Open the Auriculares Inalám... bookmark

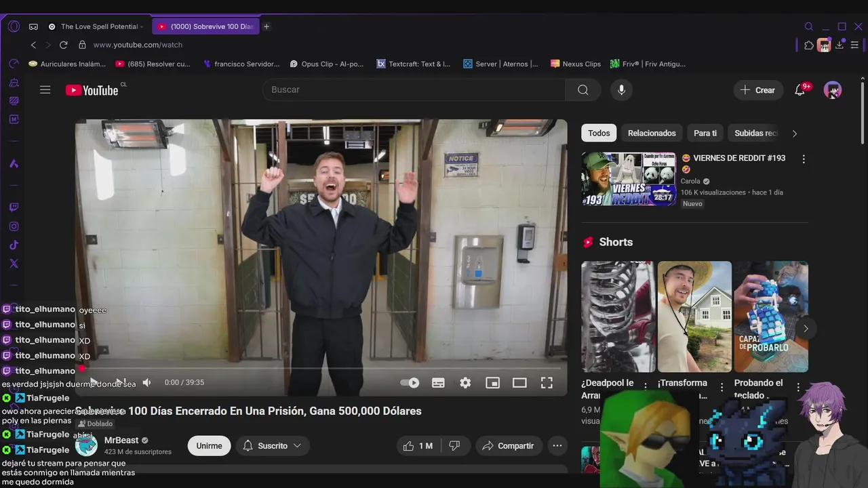(x=67, y=64)
